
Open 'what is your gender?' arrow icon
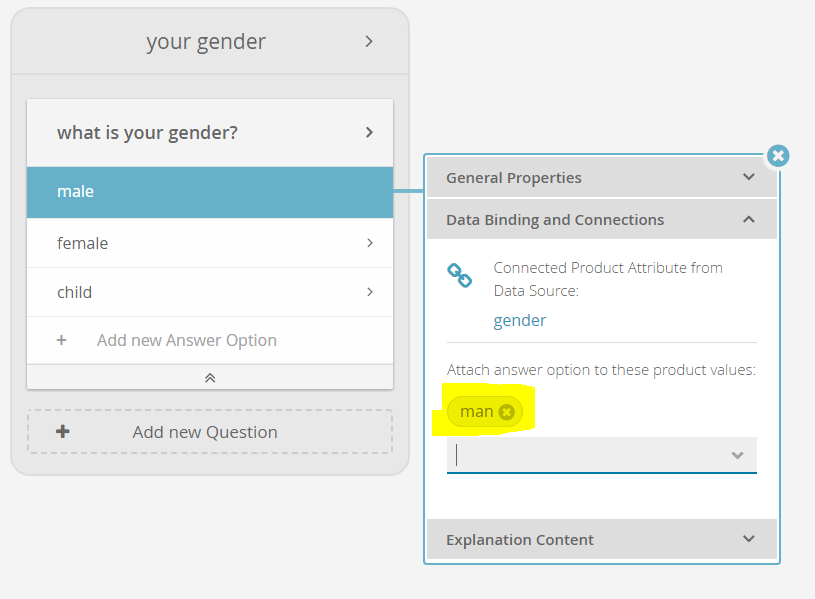(369, 133)
